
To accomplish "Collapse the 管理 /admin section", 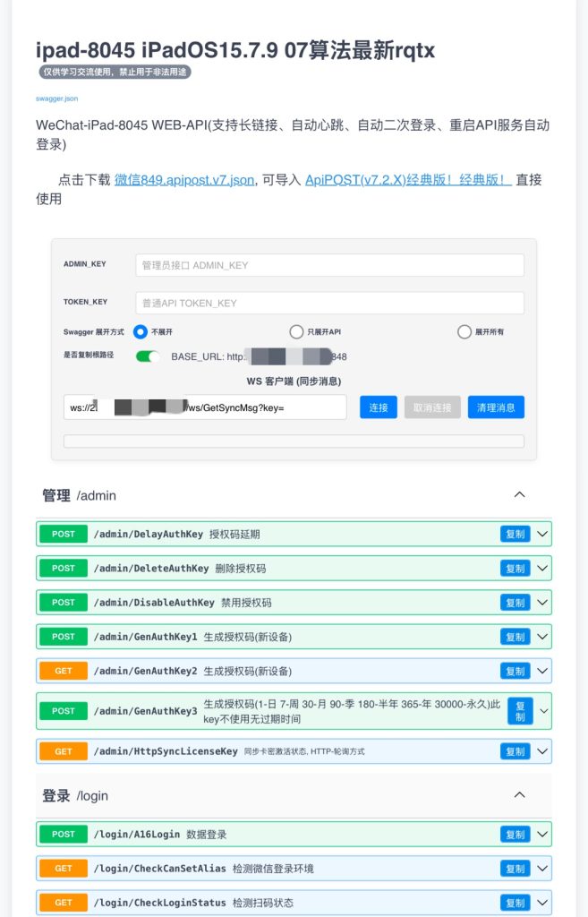I will (x=519, y=494).
